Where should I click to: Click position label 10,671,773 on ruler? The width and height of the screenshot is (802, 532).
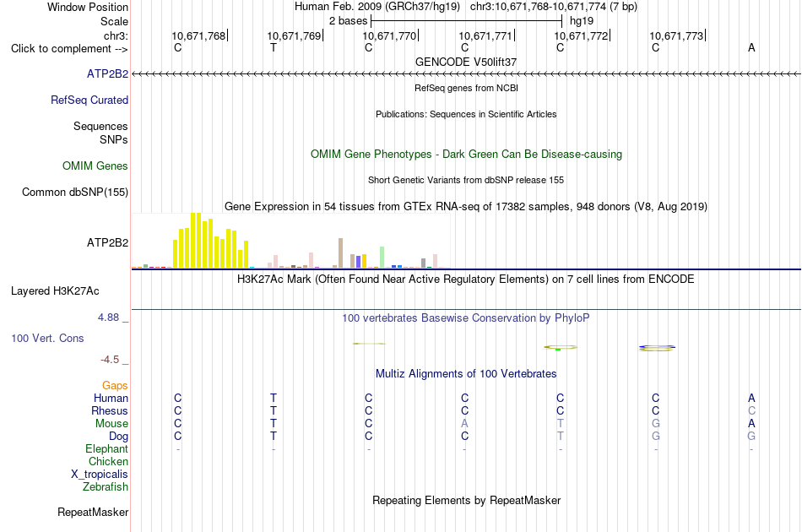pos(677,35)
